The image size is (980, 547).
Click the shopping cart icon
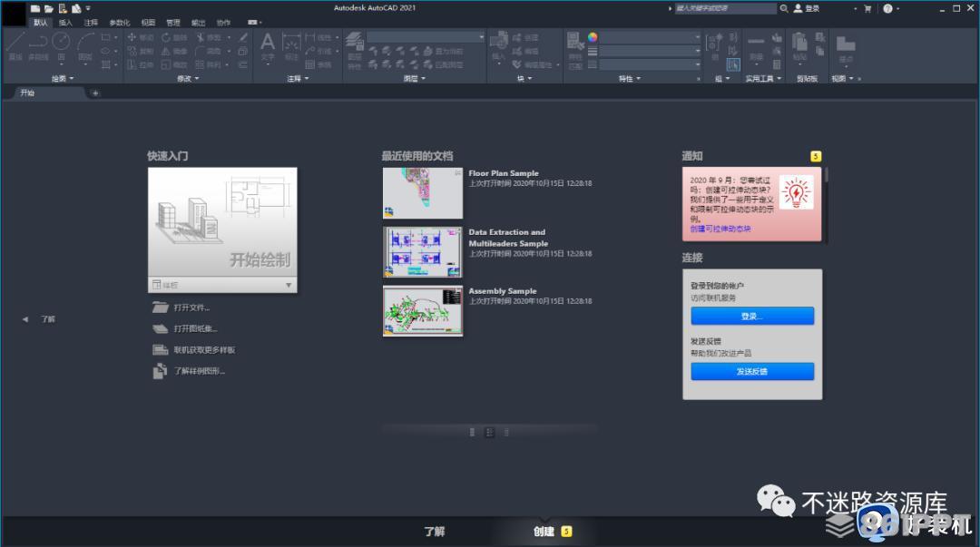867,9
